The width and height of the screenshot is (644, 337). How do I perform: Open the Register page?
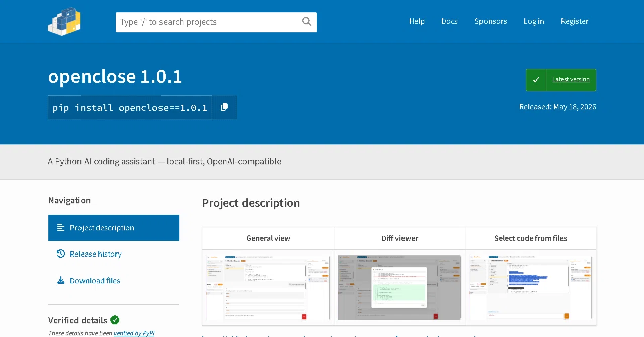point(575,21)
